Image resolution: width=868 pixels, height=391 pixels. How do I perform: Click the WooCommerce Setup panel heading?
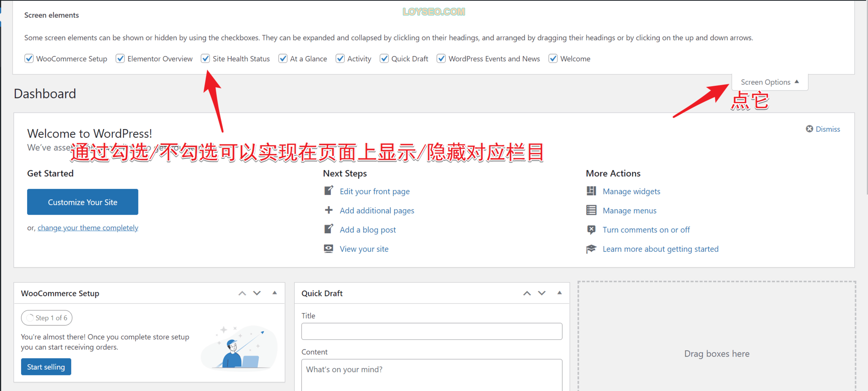click(x=60, y=293)
